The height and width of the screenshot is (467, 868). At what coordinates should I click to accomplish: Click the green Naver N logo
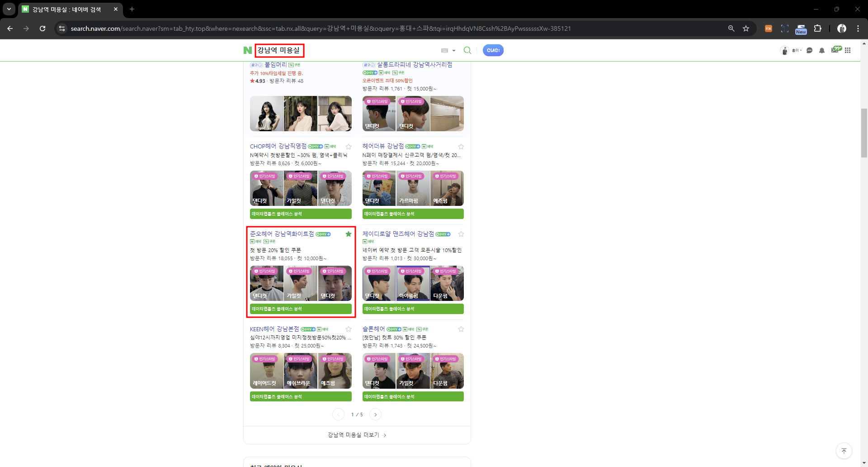tap(247, 50)
